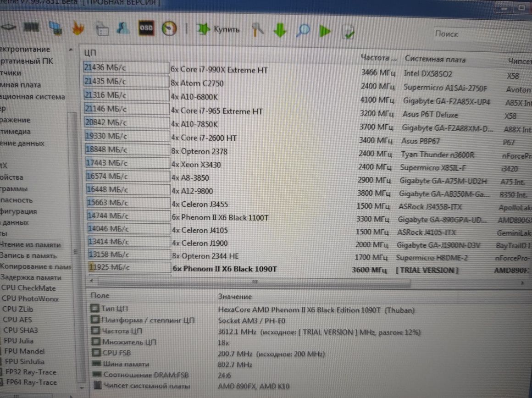This screenshot has width=532, height=398.
Task: Click the icon beside Частота ЦП
Action: 96,331
